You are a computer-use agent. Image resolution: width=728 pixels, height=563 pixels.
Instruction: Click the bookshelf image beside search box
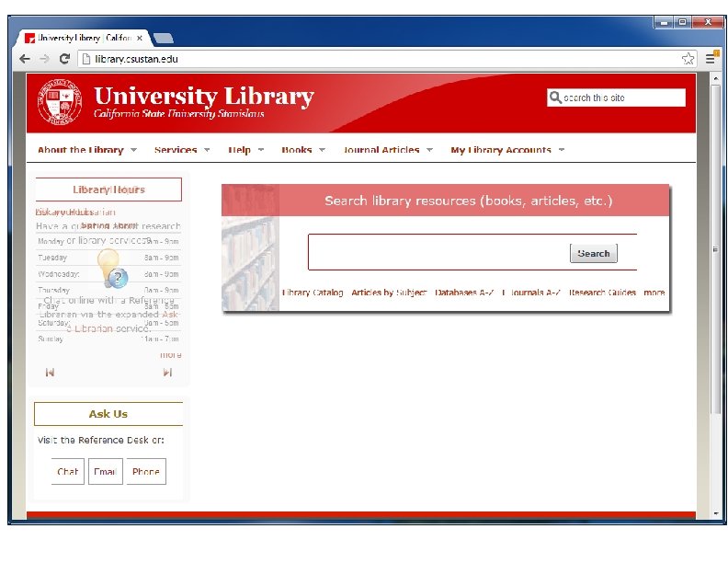(x=250, y=247)
